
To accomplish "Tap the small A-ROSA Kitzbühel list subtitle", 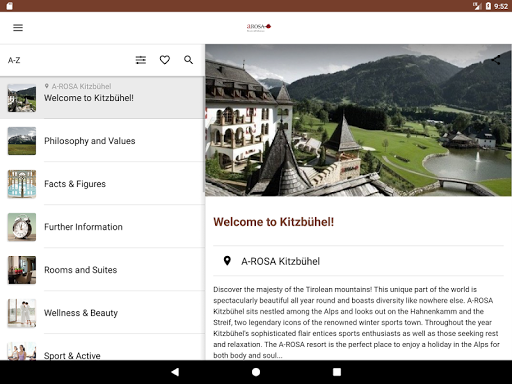I will pyautogui.click(x=81, y=86).
